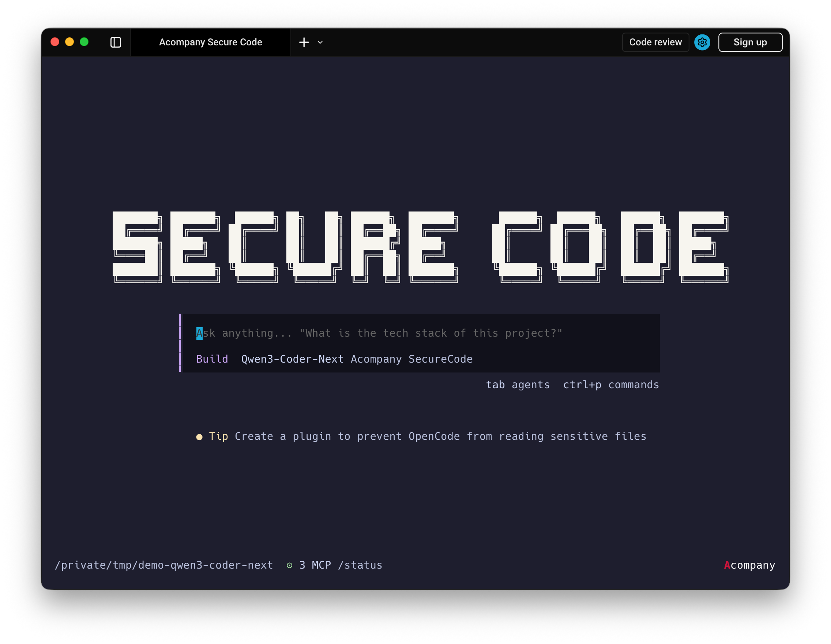Click the Acompany SecureCode provider label
Screen dimensions: 831x644
click(411, 359)
